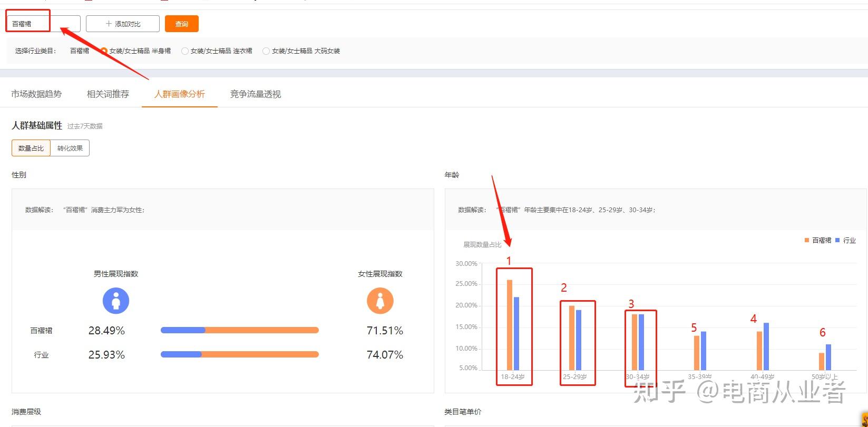Image resolution: width=868 pixels, height=427 pixels.
Task: Select 女装/女士精品 半身裙 radio option
Action: [104, 51]
